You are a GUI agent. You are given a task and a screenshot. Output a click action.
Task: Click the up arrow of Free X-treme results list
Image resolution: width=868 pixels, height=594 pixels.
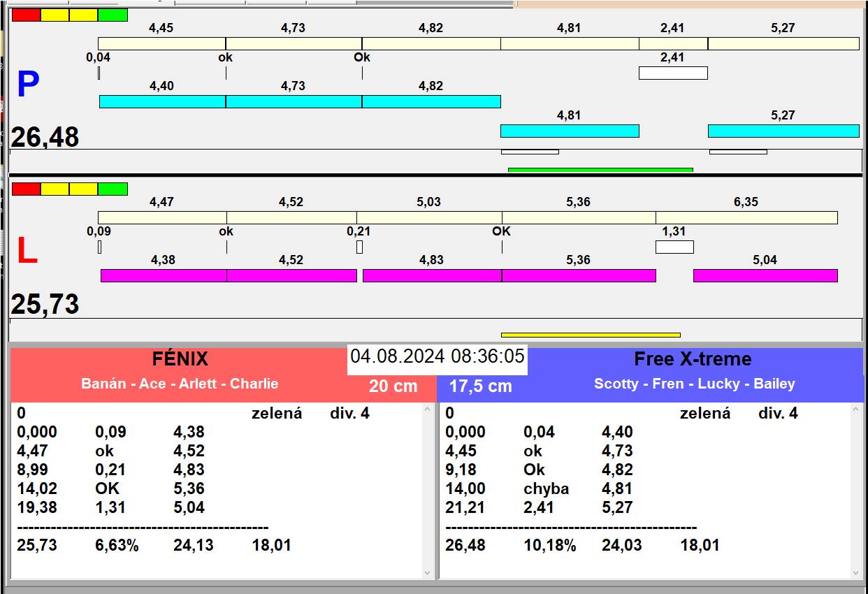click(x=857, y=411)
